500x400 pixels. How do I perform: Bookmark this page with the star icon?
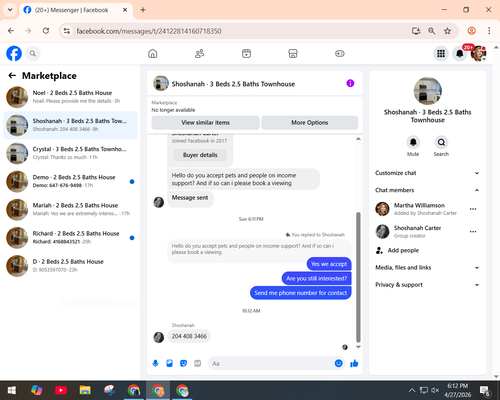point(447,31)
